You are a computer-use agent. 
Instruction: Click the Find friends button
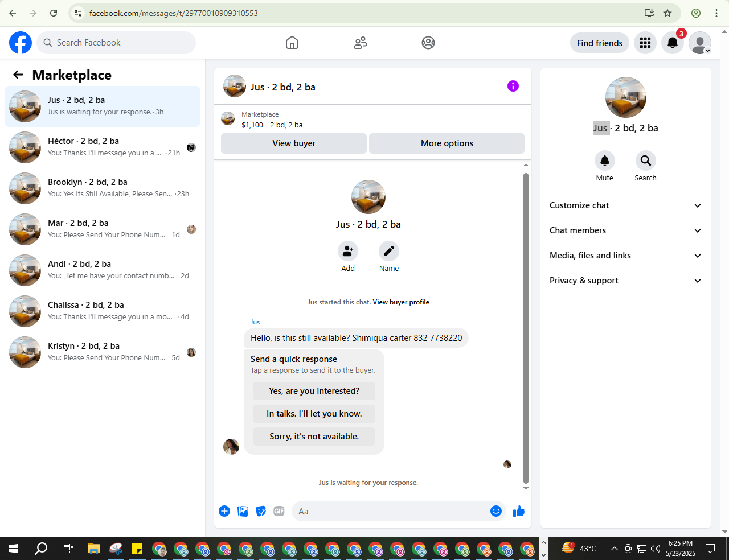click(x=600, y=43)
